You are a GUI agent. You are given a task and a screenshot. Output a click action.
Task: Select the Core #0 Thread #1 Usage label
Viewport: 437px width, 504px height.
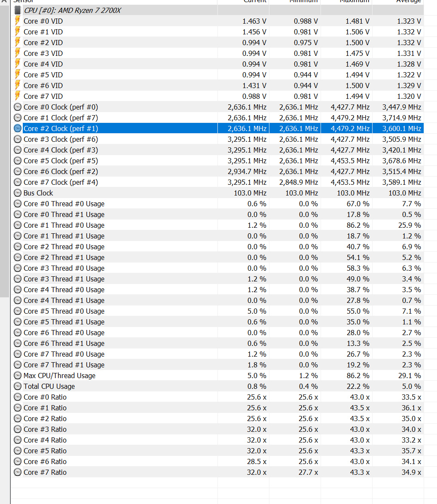pyautogui.click(x=64, y=214)
